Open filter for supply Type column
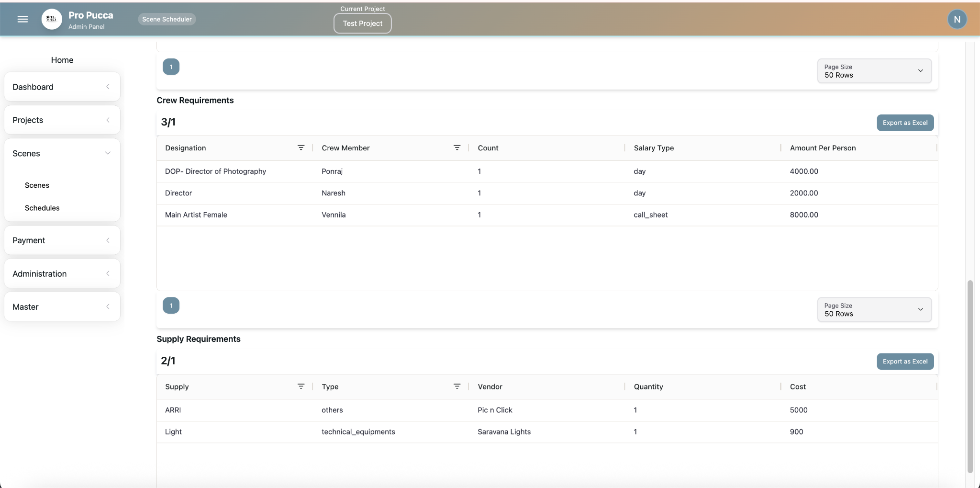This screenshot has width=980, height=488. (x=457, y=386)
